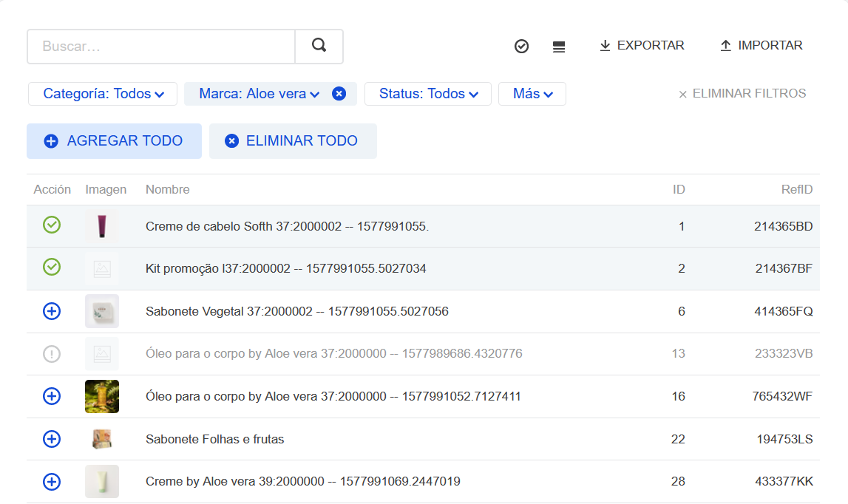Select the circled checkmark icon near Exportar
This screenshot has width=848, height=504.
point(521,46)
